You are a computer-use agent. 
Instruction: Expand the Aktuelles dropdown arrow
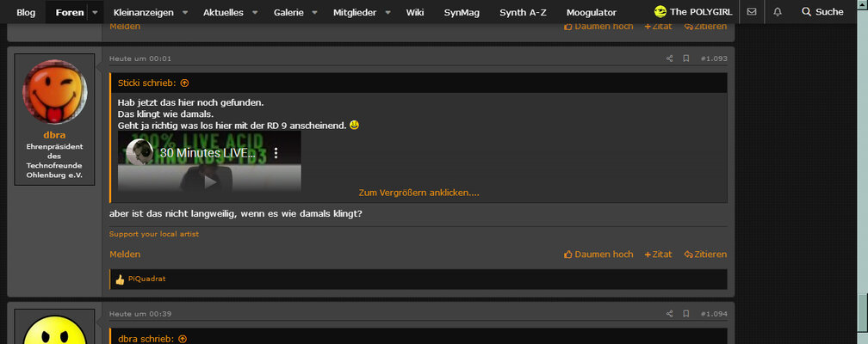(255, 12)
